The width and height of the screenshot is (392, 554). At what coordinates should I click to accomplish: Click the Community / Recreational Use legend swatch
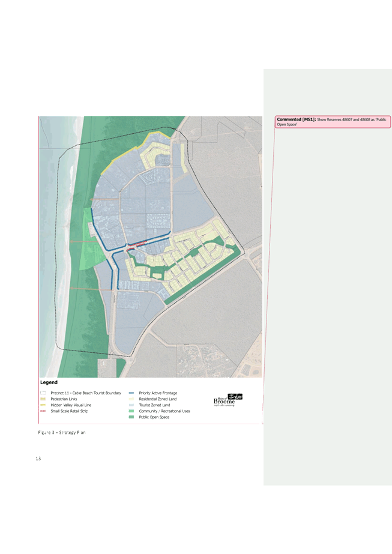click(131, 411)
